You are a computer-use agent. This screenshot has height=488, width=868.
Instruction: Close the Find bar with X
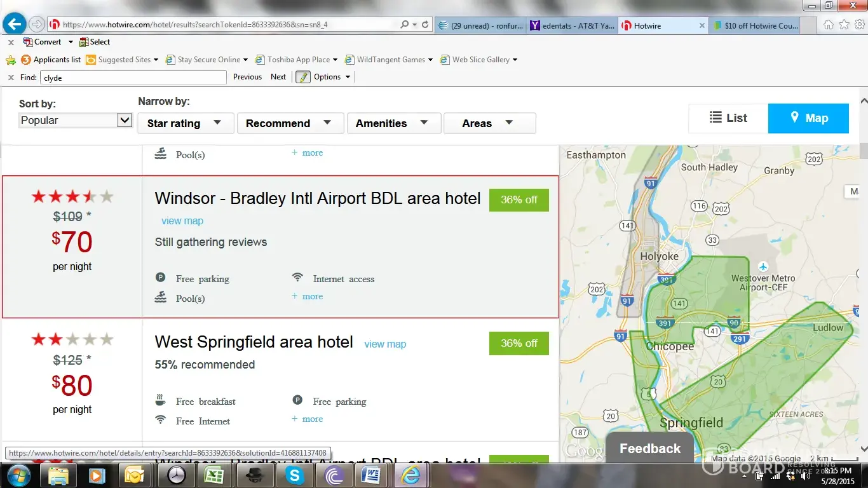pyautogui.click(x=11, y=77)
